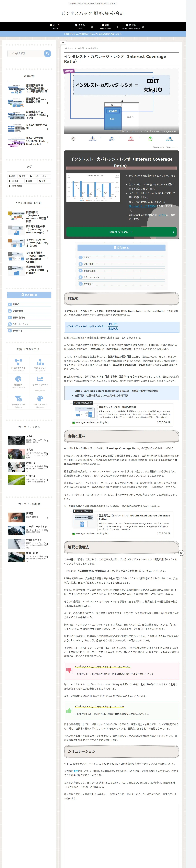Open new article 美術史 近世美術 Early Modern Art

tap(29, 141)
